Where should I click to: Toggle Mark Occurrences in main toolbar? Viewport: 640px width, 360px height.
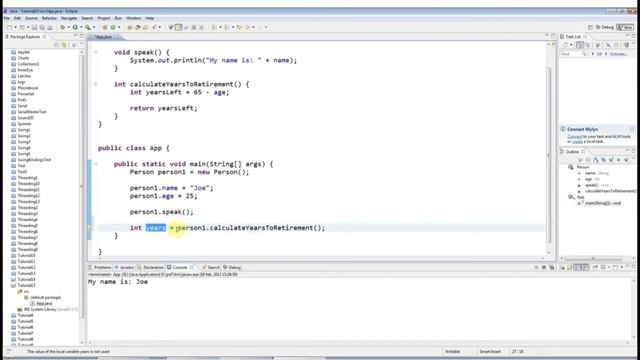pos(178,27)
